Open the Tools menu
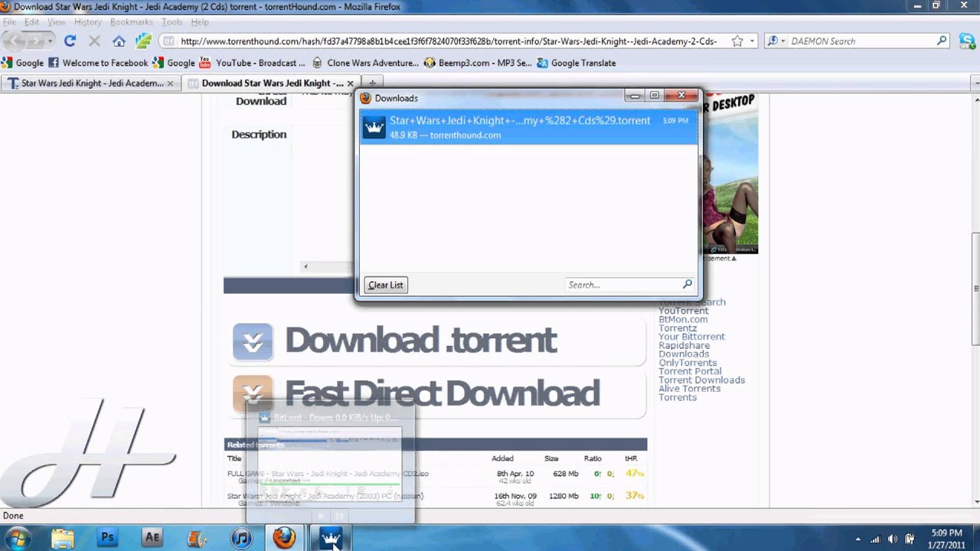980x551 pixels. point(171,22)
